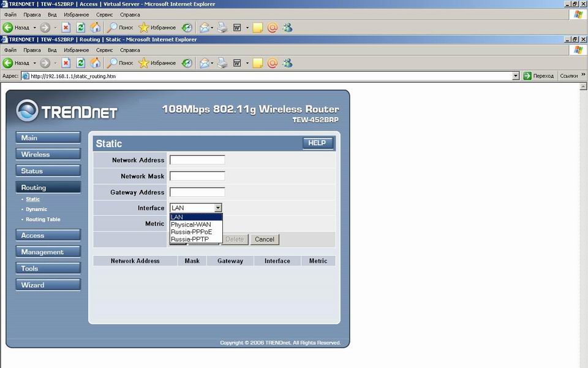Click the Gateway Address input field
This screenshot has height=368, width=588.
pos(197,192)
